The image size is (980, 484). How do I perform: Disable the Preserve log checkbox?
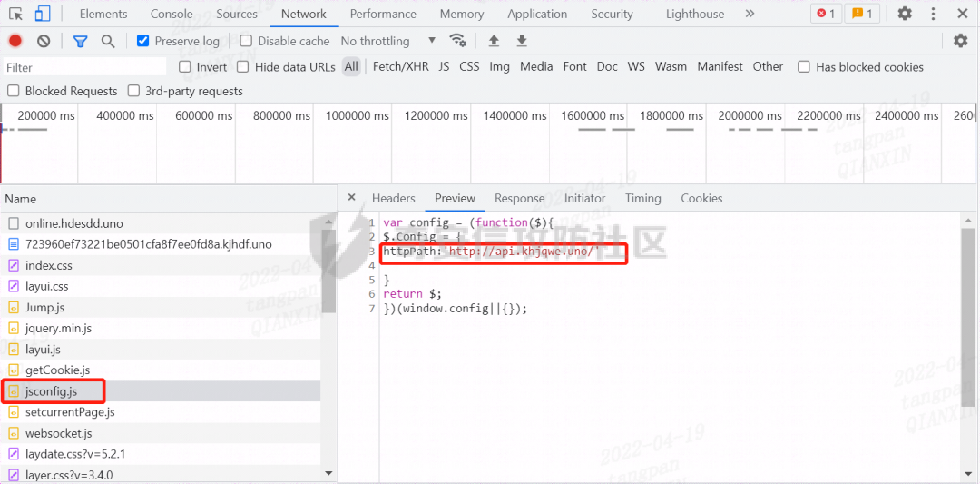[142, 41]
